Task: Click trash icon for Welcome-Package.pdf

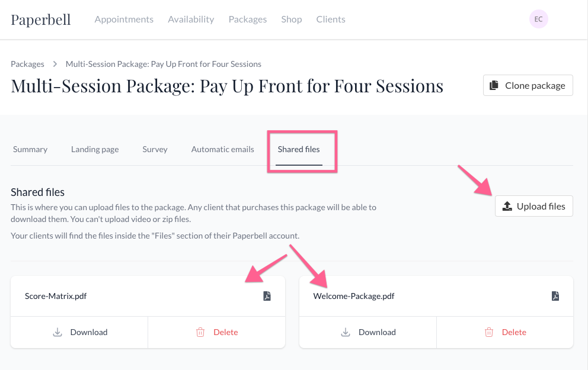Action: point(489,332)
